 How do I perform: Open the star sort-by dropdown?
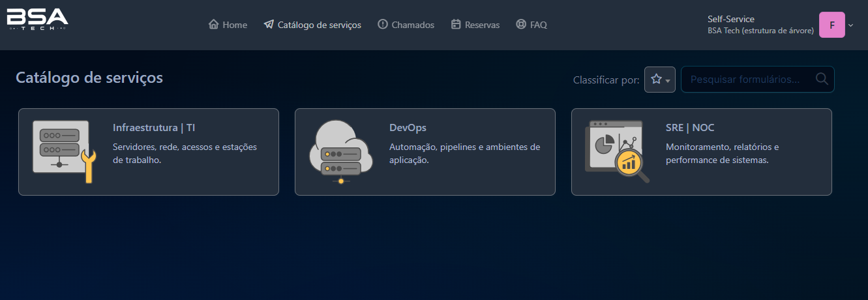click(x=660, y=80)
